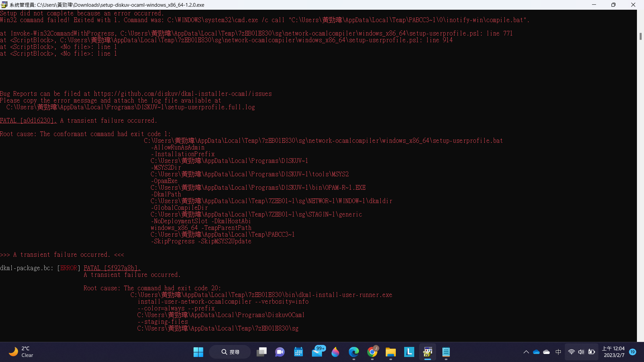Open OneDrive from the system tray
The width and height of the screenshot is (644, 362).
pyautogui.click(x=536, y=352)
